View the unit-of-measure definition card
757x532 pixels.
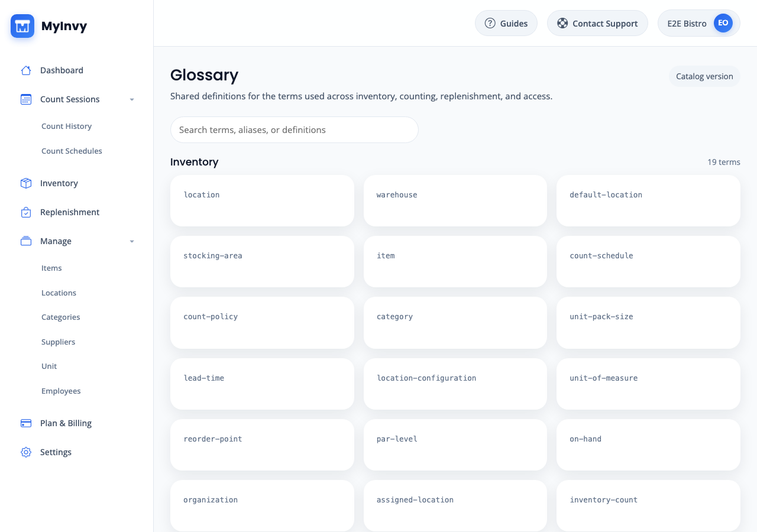tap(648, 384)
